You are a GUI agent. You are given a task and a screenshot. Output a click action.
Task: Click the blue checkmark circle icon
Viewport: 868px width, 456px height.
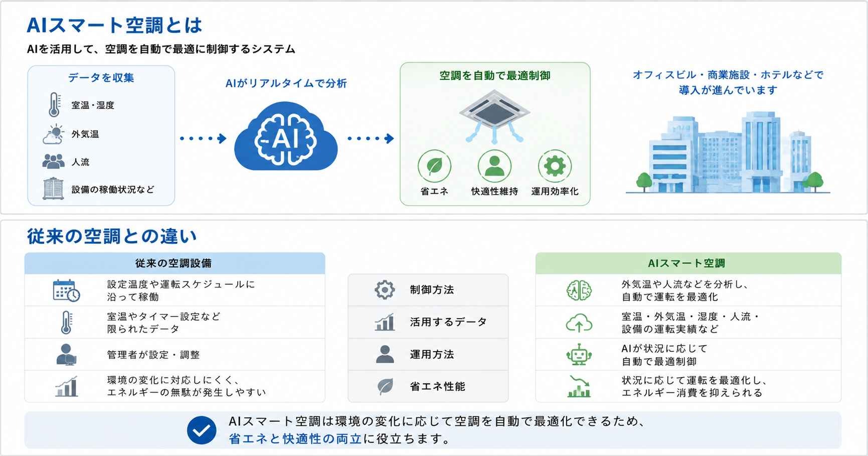[202, 430]
